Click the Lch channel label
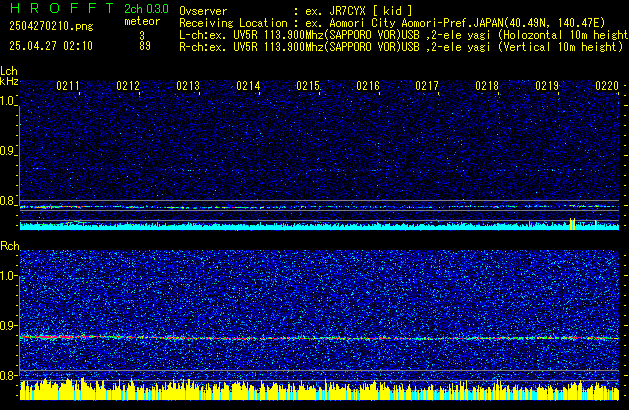The height and width of the screenshot is (410, 629). (9, 71)
